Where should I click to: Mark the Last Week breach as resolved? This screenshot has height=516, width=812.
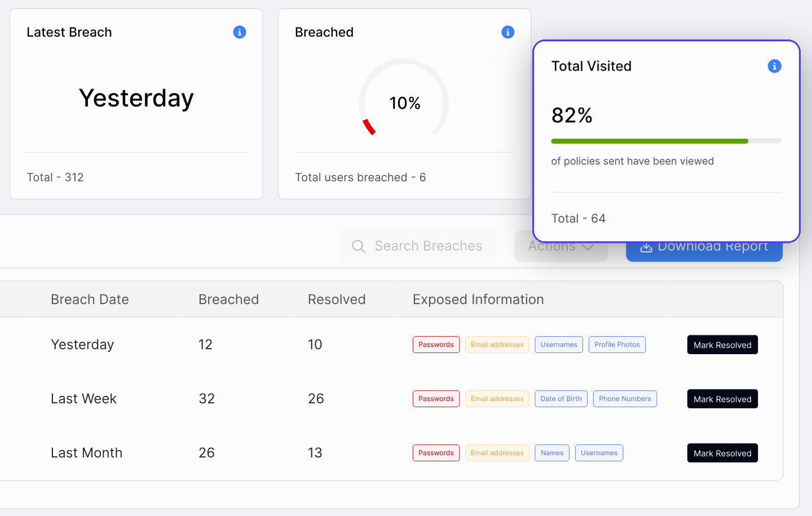722,399
